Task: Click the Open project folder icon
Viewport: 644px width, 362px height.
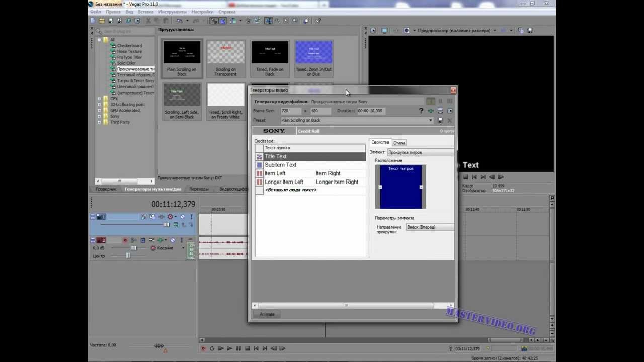Action: click(x=102, y=21)
